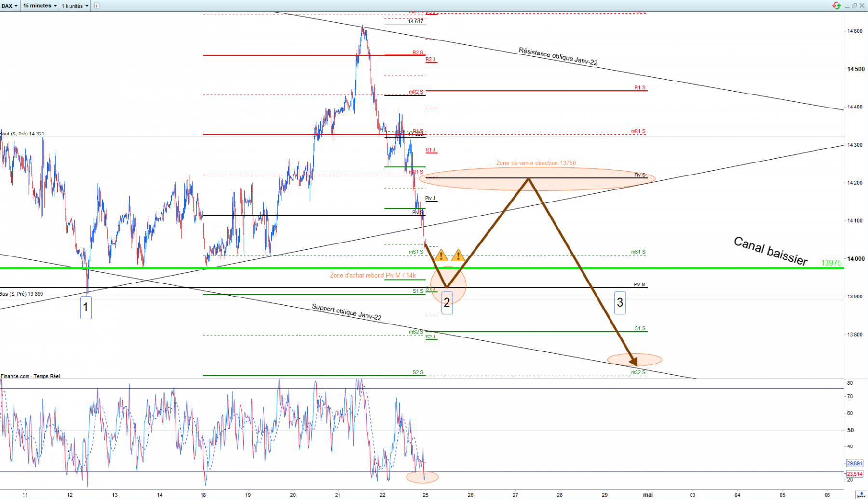Click the 'Bas (S, Pré) 13 899' label
This screenshot has height=499, width=868.
click(22, 294)
